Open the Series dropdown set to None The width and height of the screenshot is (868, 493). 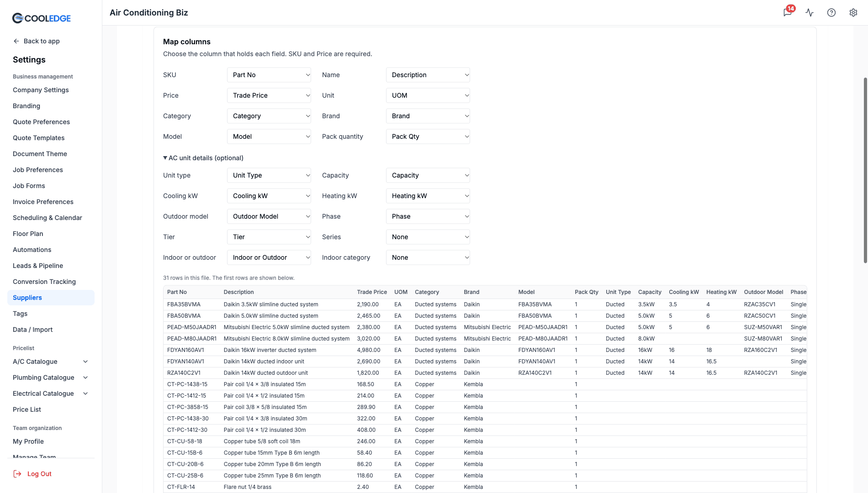click(x=428, y=237)
